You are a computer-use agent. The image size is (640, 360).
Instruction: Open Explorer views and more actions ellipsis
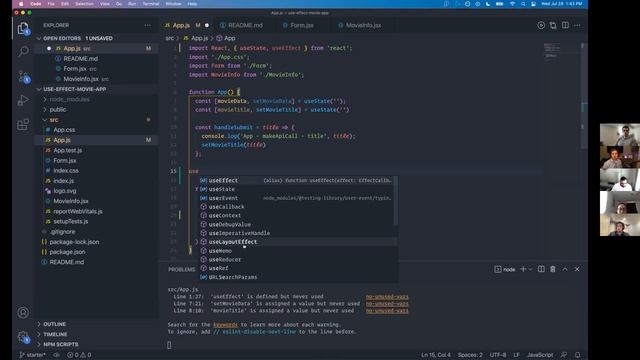pyautogui.click(x=147, y=25)
